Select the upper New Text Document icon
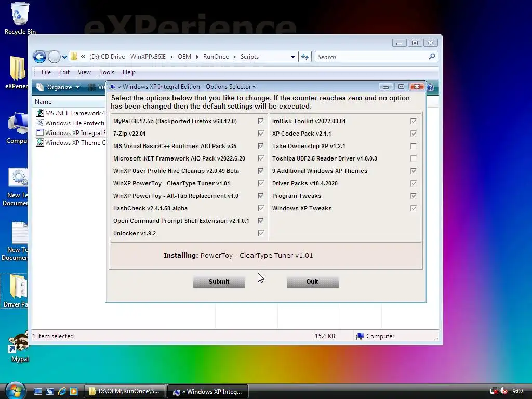The width and height of the screenshot is (532, 399). point(18,178)
